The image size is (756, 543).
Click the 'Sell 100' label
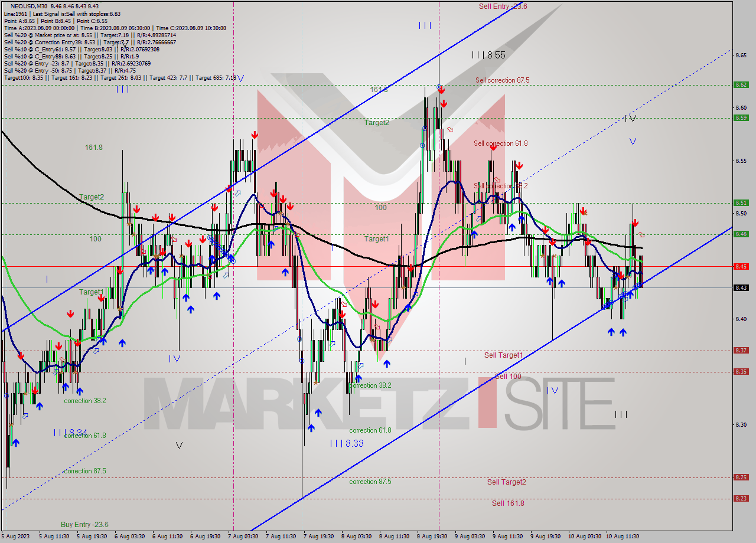[508, 377]
